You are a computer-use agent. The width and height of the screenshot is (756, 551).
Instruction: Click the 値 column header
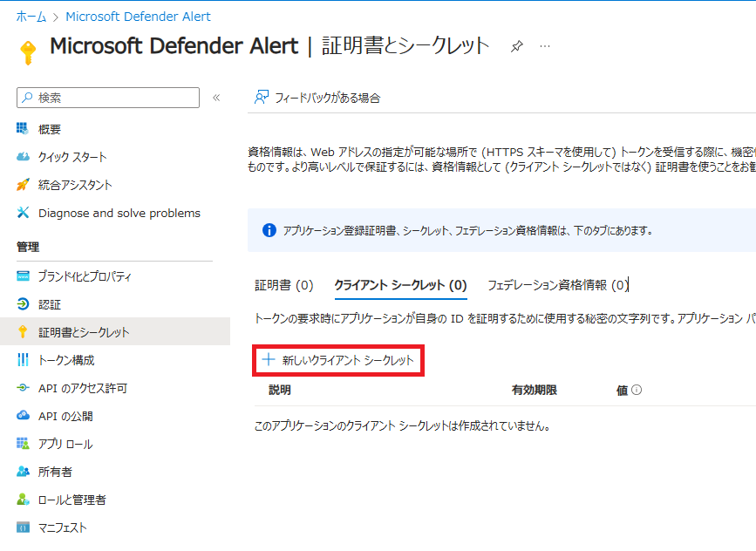622,390
